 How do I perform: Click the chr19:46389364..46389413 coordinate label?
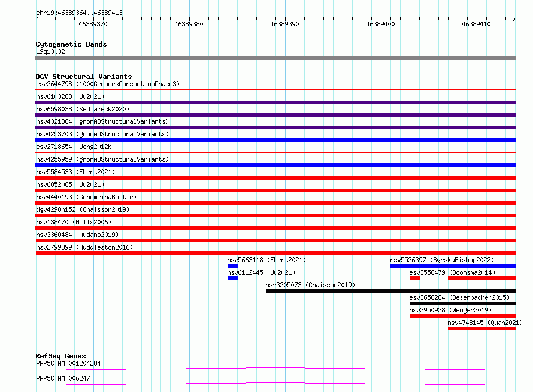click(79, 13)
